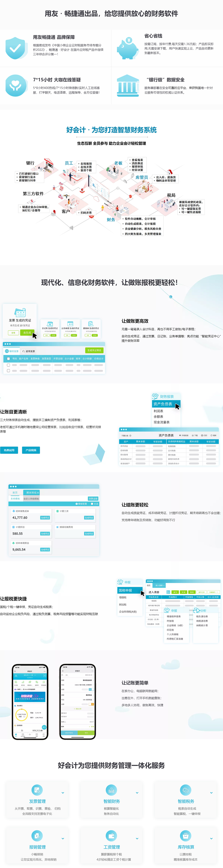Close the 期末结转 tab
Viewport: 223px width, 868px height.
38,493
